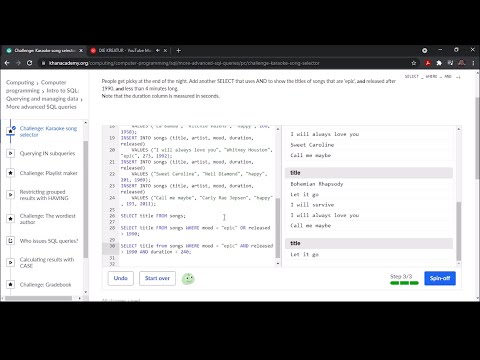Viewport: 480px width, 360px height.
Task: Click play icon beside Querying IN subqueries
Action: tap(11, 153)
